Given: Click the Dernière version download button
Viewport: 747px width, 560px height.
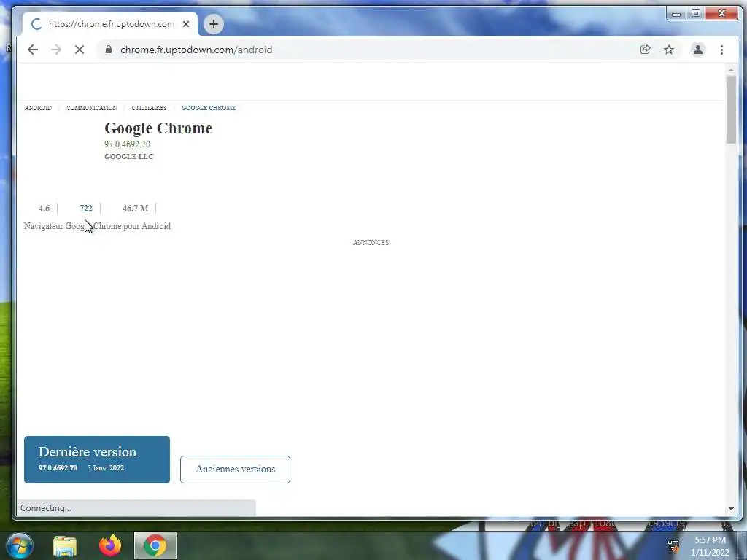Looking at the screenshot, I should point(97,459).
